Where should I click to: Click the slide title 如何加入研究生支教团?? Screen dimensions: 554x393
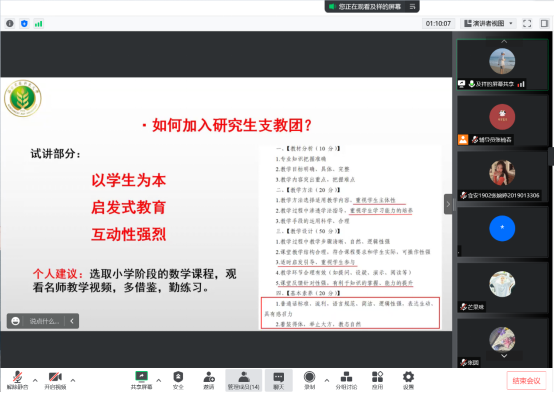click(231, 125)
